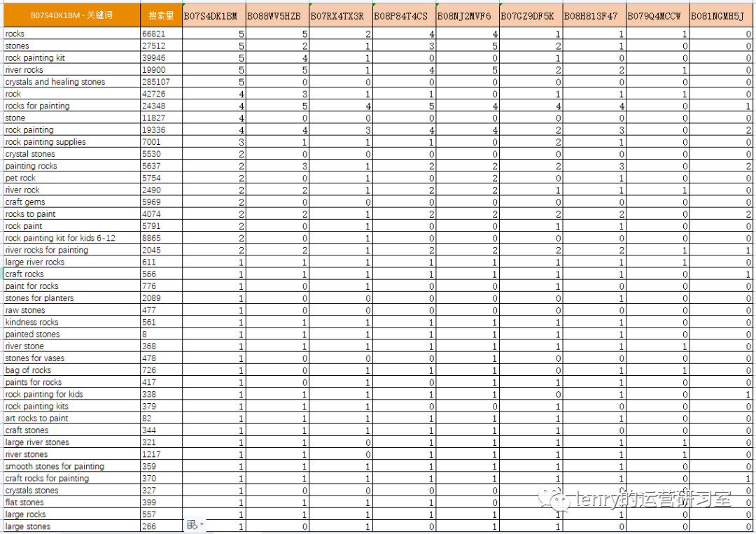756x534 pixels.
Task: Select the 'stones' keyword cell
Action: click(x=72, y=45)
